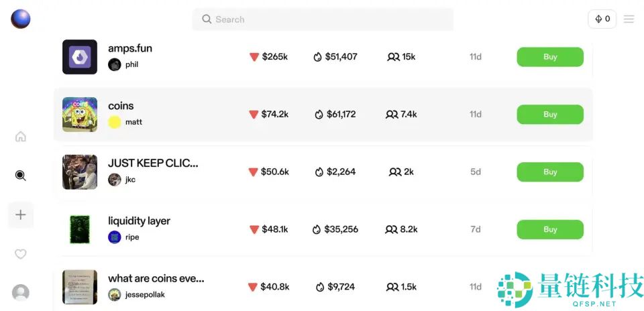The width and height of the screenshot is (644, 311).
Task: Open the coins Spongebob thumbnail
Action: [80, 115]
